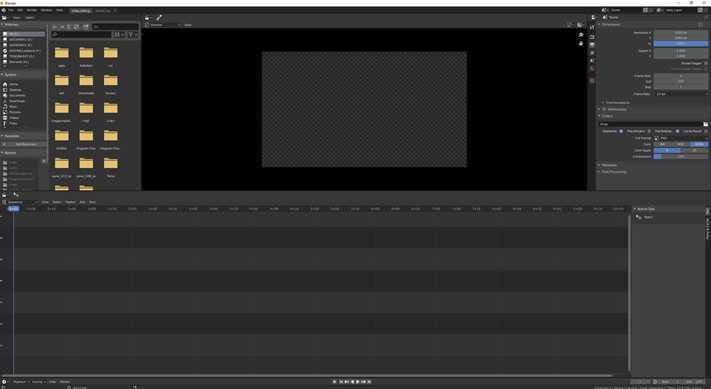
Task: Expand the Metadata panel
Action: 609,165
